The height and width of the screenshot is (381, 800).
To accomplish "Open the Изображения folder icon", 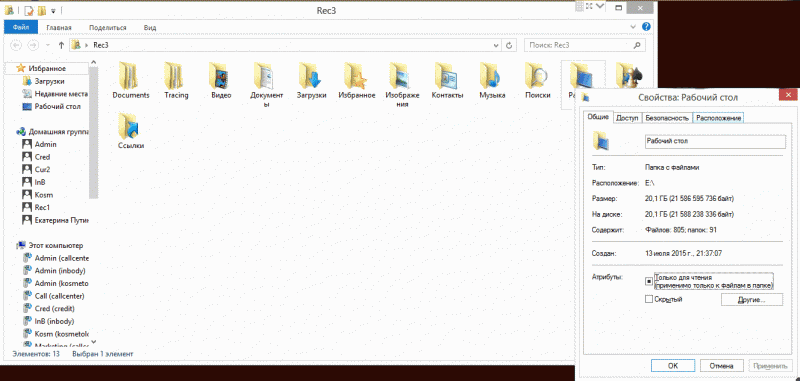I will click(x=402, y=75).
